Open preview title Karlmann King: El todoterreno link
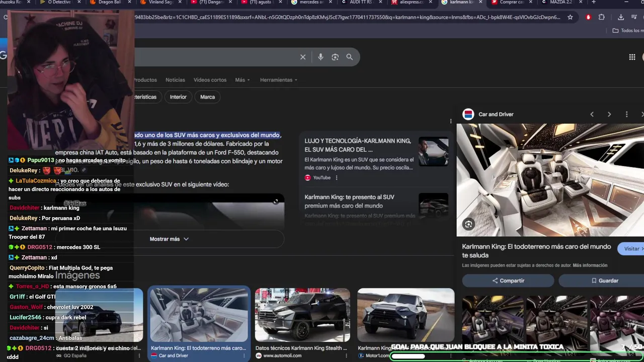Viewport: 644px width, 362px height. 536,251
